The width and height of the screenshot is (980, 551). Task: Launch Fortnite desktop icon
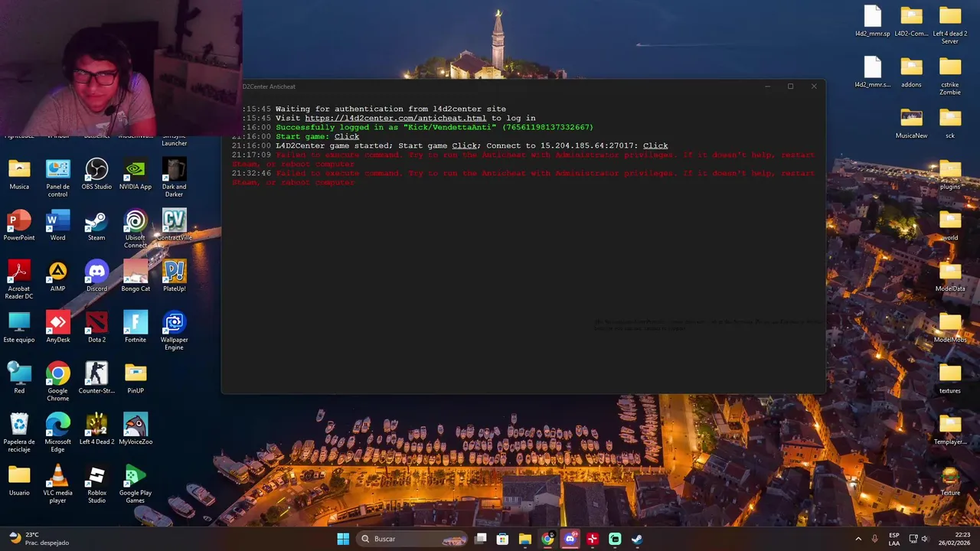click(136, 327)
